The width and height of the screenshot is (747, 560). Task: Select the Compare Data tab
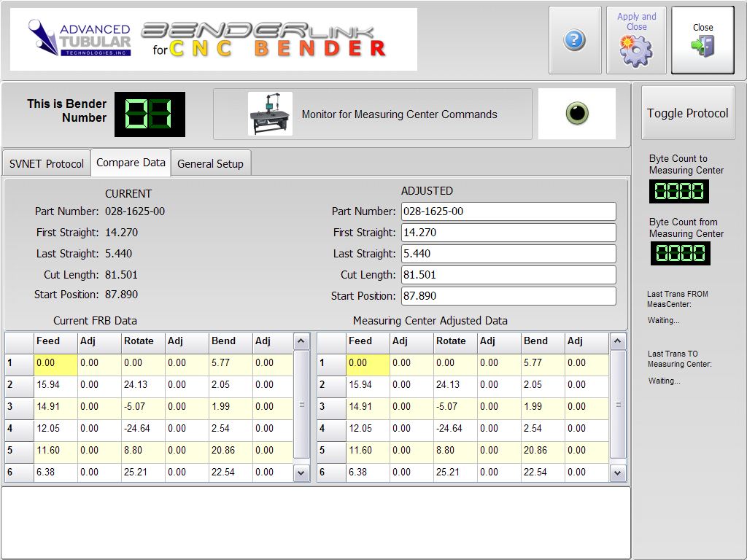coord(131,163)
